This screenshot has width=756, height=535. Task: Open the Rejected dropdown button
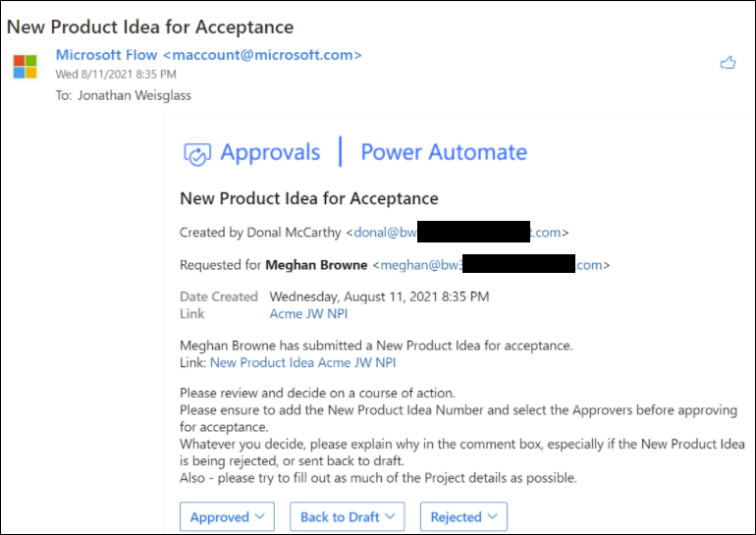(x=463, y=516)
